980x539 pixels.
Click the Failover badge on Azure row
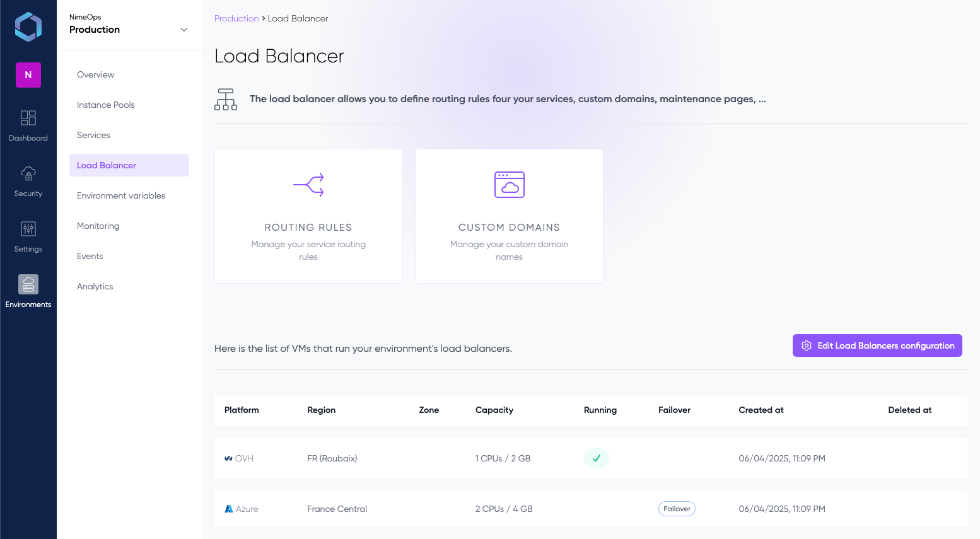click(677, 509)
